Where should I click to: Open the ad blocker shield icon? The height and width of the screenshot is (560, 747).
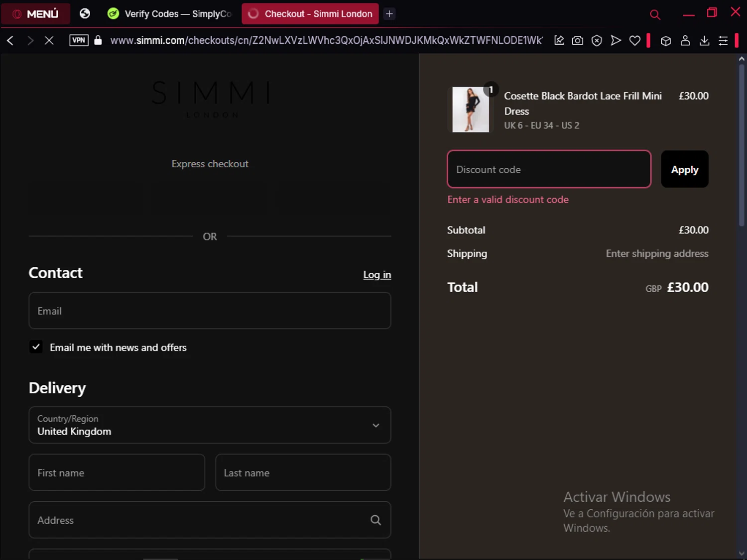[x=597, y=40]
